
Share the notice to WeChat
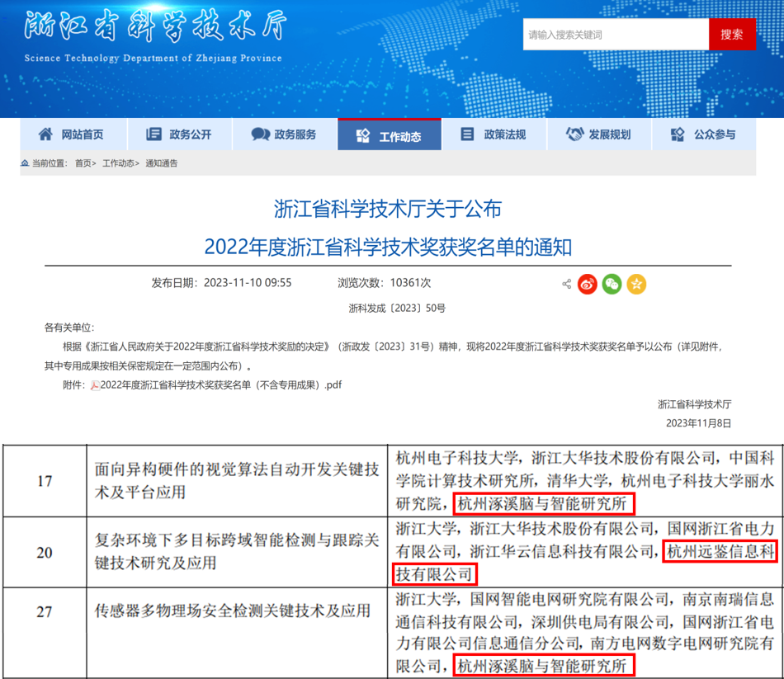coord(612,284)
